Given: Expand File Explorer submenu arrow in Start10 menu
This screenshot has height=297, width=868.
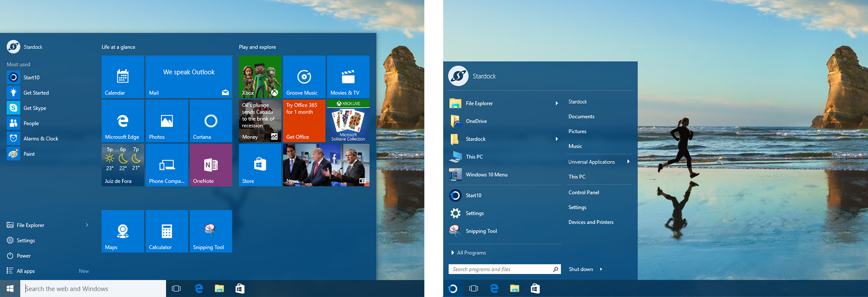Looking at the screenshot, I should (x=557, y=103).
